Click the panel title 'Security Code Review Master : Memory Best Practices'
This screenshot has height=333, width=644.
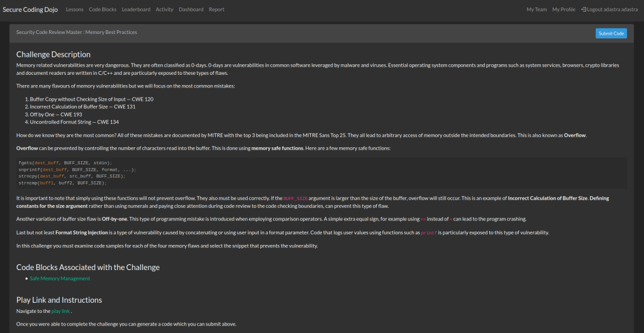coord(77,32)
